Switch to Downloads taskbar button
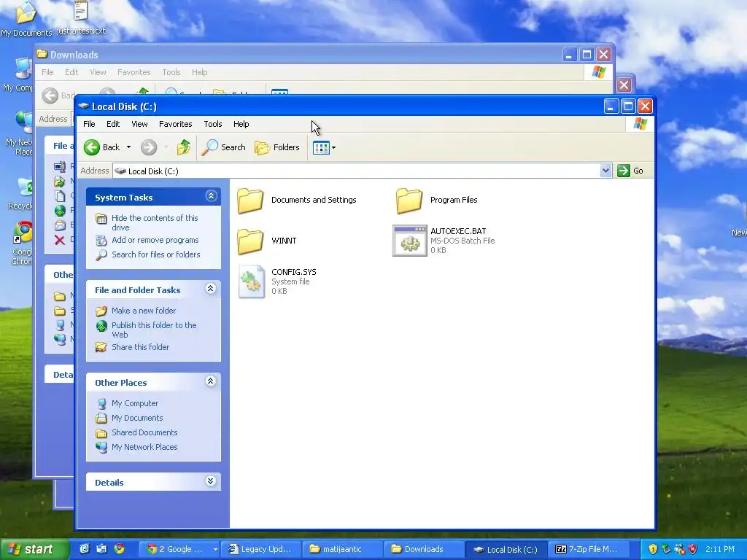Image resolution: width=747 pixels, height=560 pixels. point(424,549)
